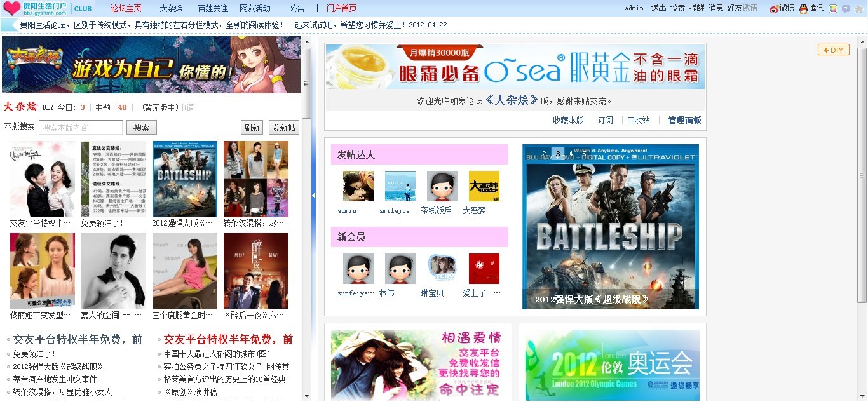Click the colorful style palette icon
Image resolution: width=868 pixels, height=404 pixels.
(x=833, y=9)
